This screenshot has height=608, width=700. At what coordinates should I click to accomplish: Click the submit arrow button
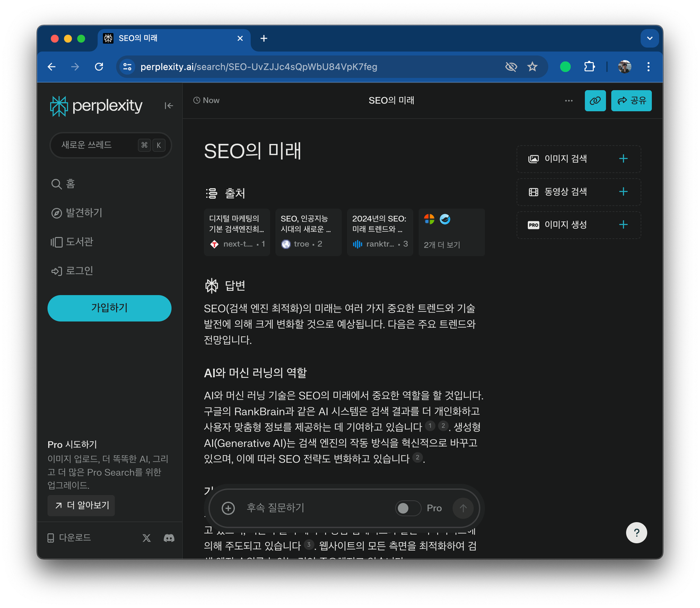463,508
